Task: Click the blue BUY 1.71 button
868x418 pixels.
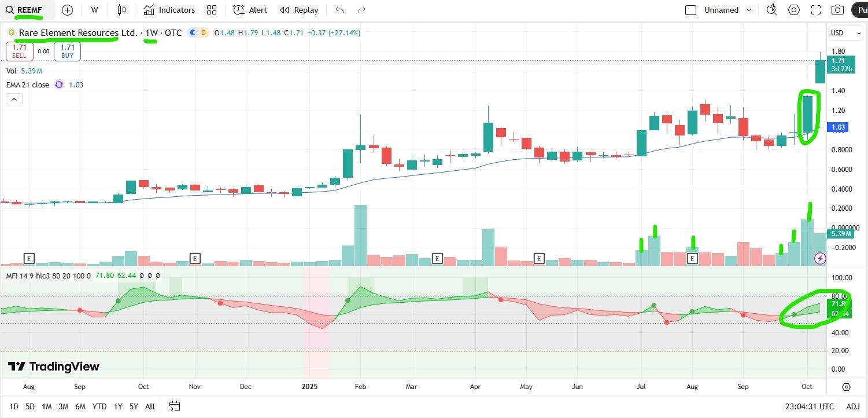Action: point(68,51)
